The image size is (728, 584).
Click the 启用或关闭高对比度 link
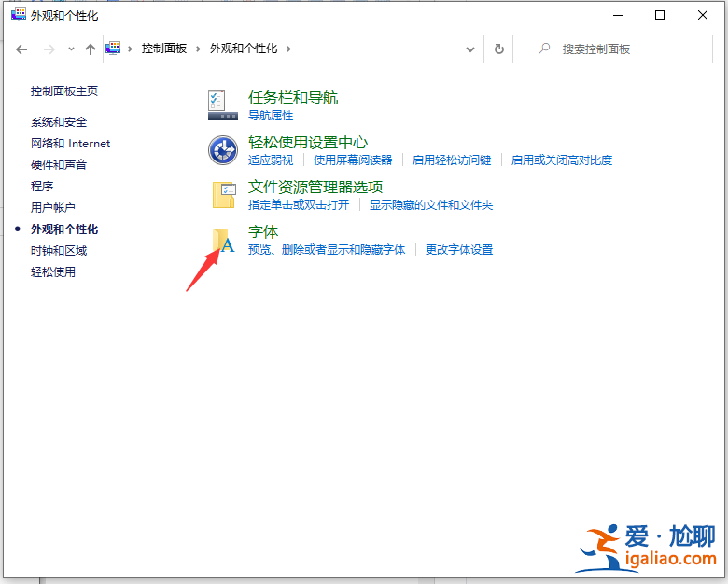point(562,160)
